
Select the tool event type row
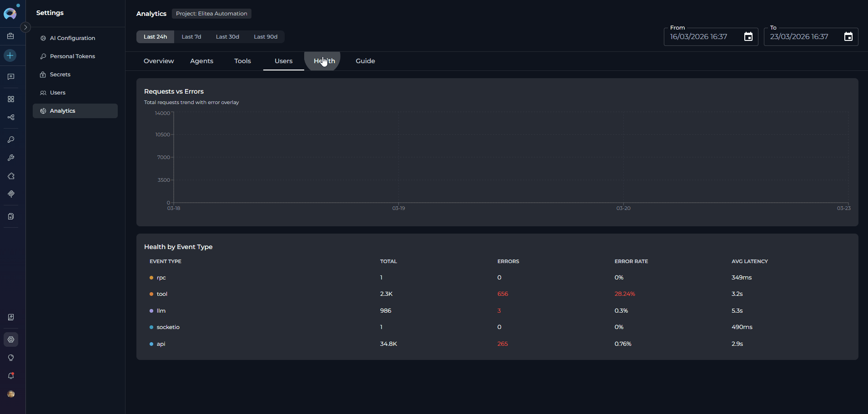tap(497, 294)
